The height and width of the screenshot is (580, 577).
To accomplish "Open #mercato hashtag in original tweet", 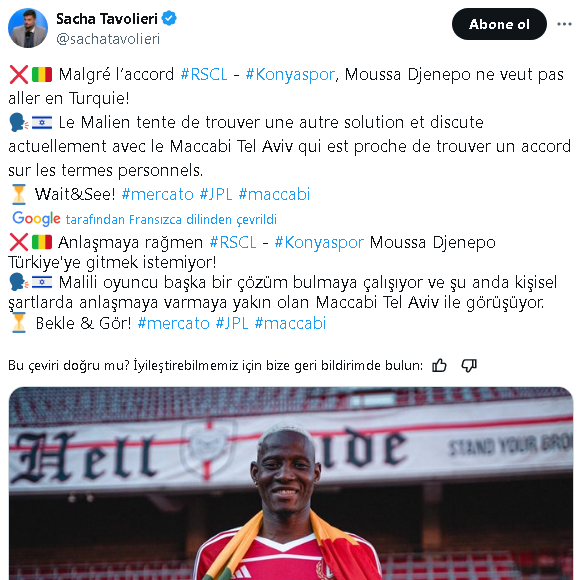I will click(158, 194).
